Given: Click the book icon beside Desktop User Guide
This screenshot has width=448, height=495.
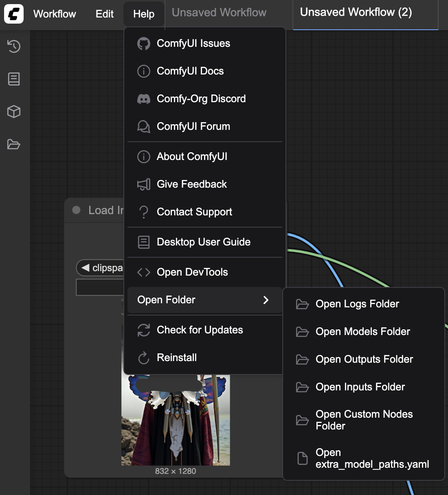Looking at the screenshot, I should pyautogui.click(x=144, y=242).
